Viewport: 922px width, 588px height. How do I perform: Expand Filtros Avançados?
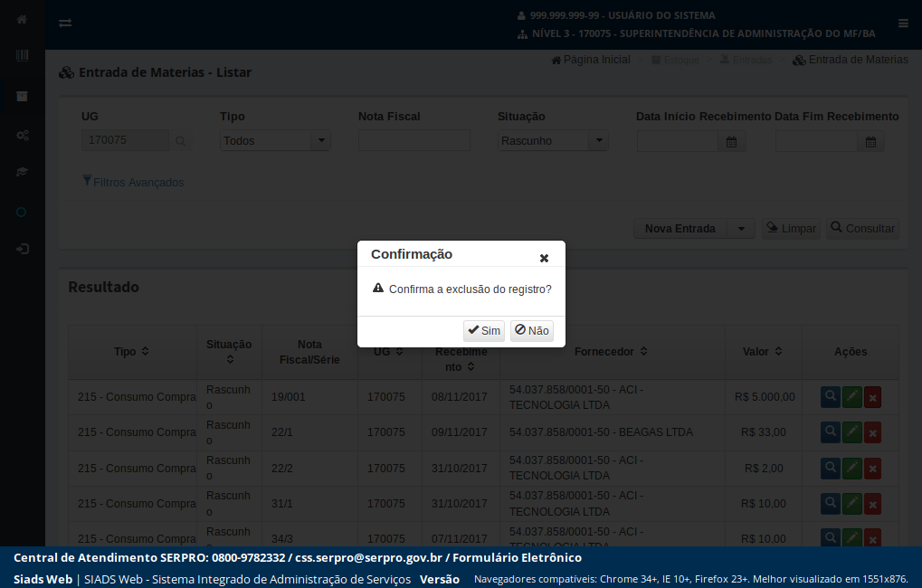tap(134, 183)
